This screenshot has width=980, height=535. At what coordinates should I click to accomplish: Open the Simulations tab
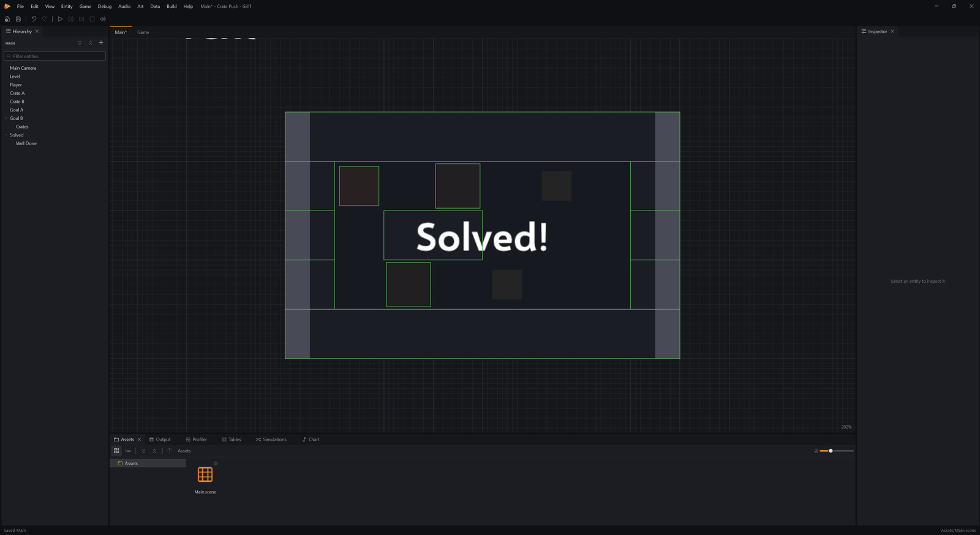point(271,440)
